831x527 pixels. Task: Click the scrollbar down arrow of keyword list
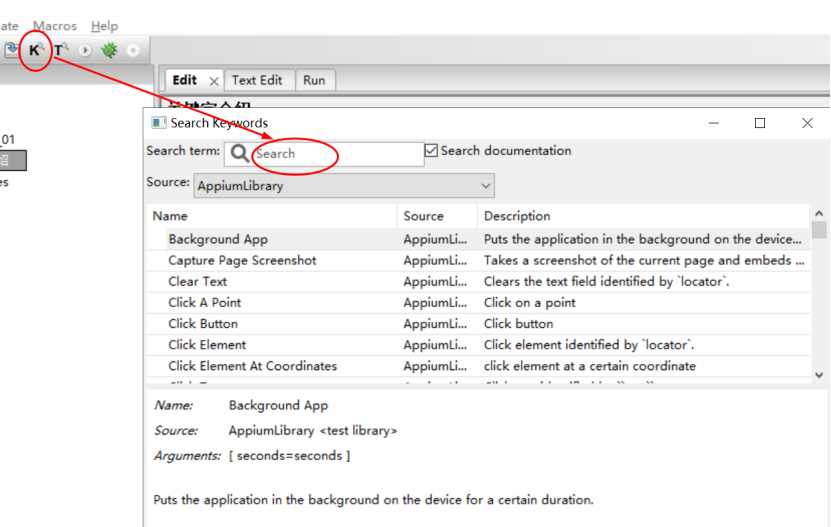819,374
